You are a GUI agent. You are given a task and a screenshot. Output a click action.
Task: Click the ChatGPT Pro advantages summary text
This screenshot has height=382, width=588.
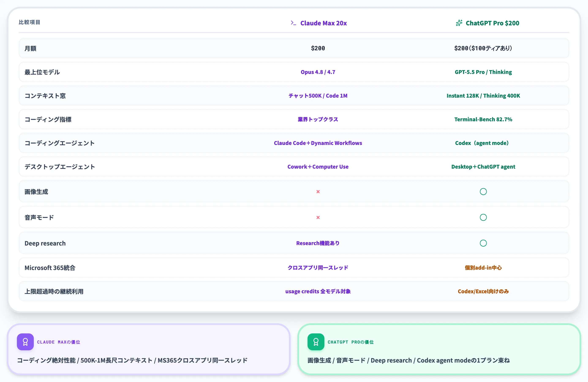(409, 360)
